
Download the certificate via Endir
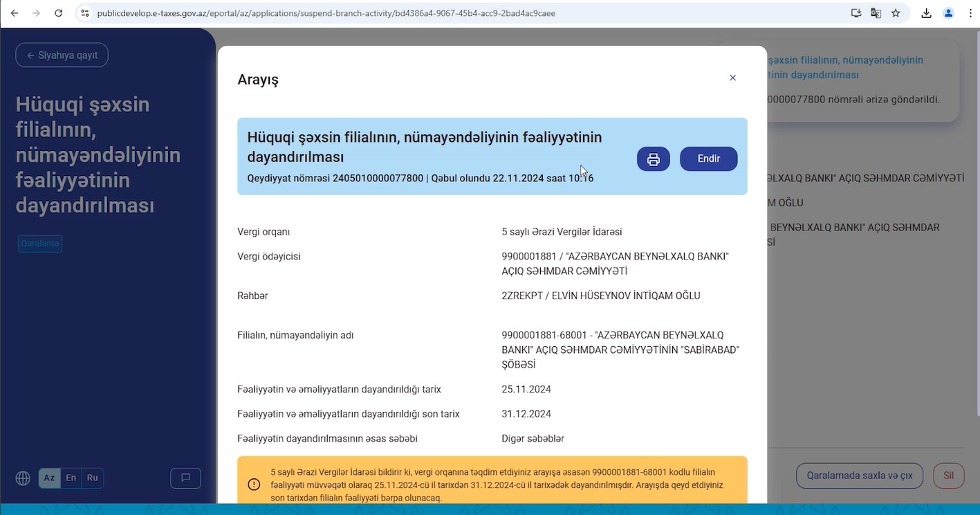(x=708, y=159)
